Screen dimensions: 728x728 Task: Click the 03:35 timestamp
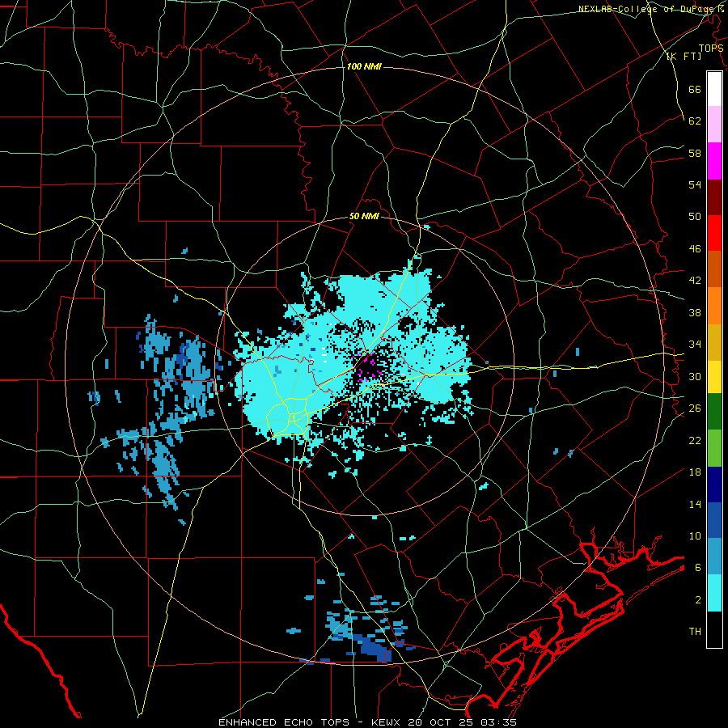click(498, 722)
